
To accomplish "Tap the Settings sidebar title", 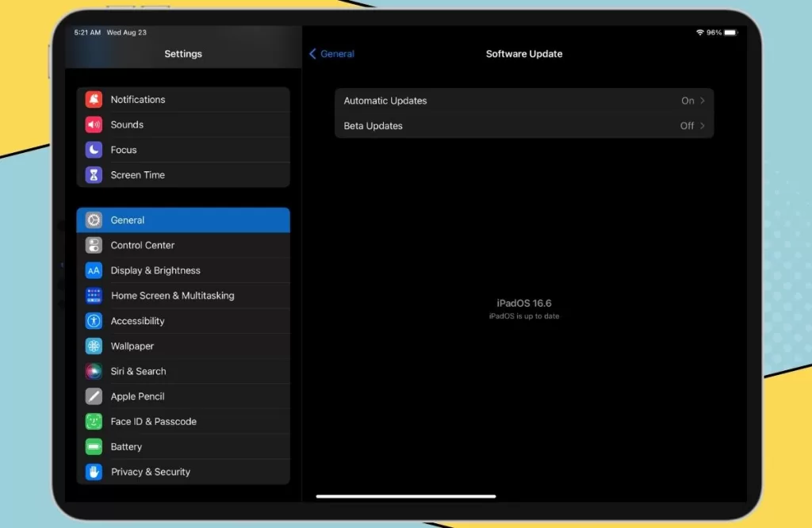I will 183,54.
